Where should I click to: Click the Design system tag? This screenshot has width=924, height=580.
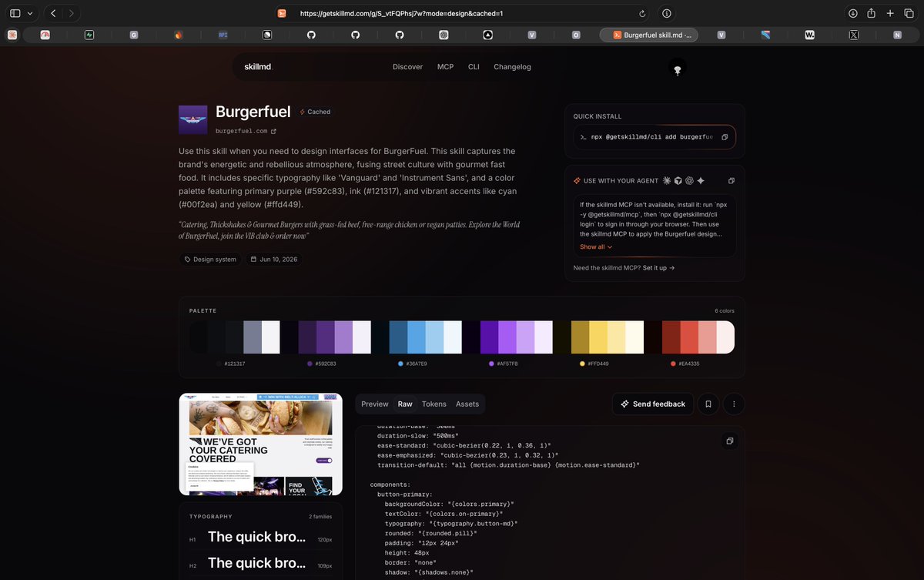[209, 260]
